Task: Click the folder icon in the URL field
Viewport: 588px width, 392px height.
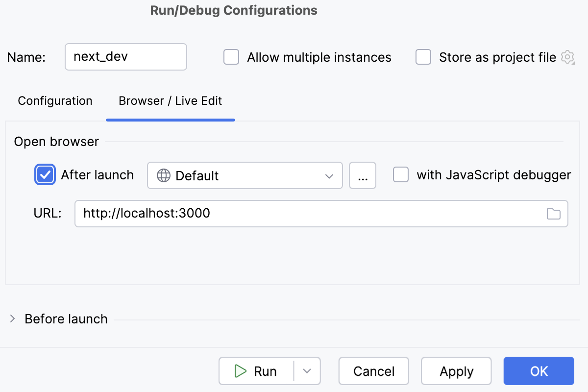Action: click(553, 213)
